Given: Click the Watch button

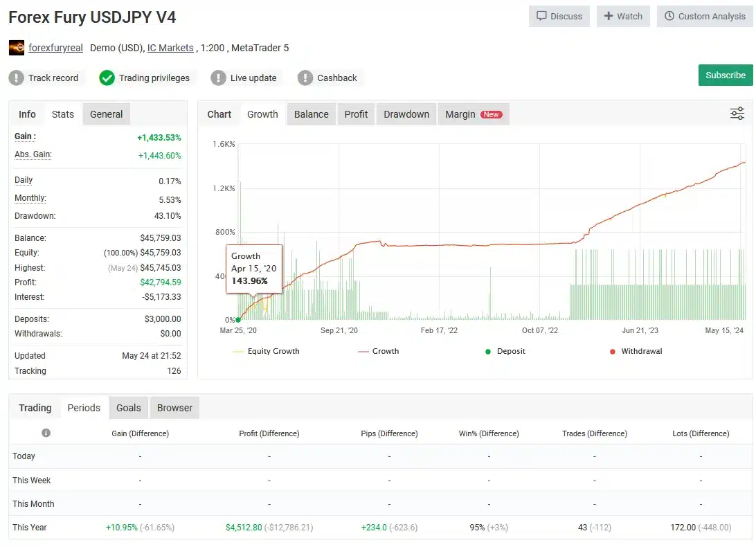Looking at the screenshot, I should coord(623,16).
